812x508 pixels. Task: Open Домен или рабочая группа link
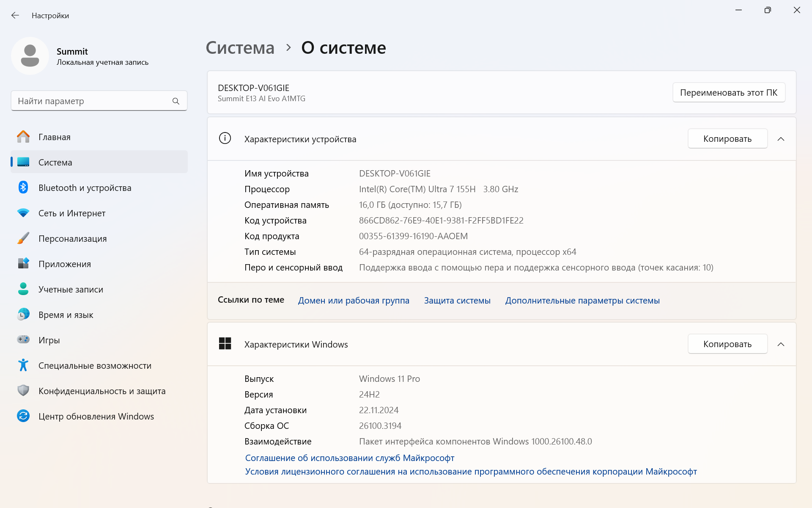pos(354,301)
